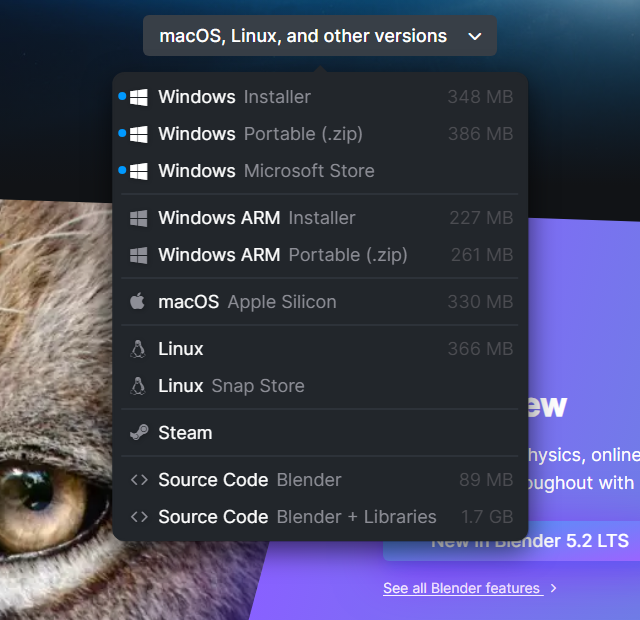The image size is (640, 620).
Task: Click the code brackets icon beside Blender + Libraries
Action: [x=139, y=517]
